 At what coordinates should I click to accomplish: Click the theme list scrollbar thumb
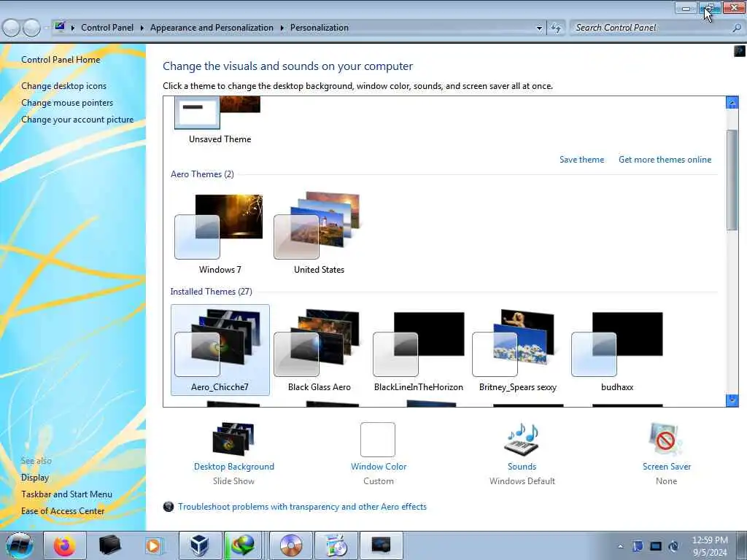[x=732, y=179]
